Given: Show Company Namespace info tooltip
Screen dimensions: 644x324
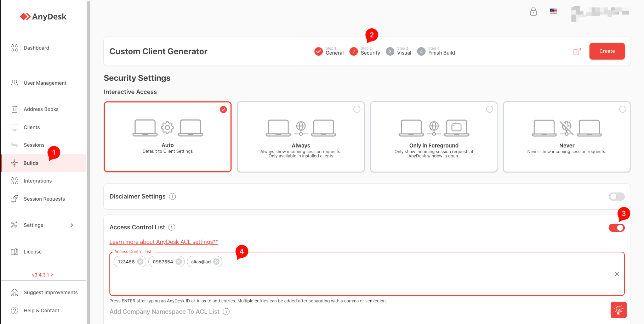Looking at the screenshot, I should click(x=226, y=312).
